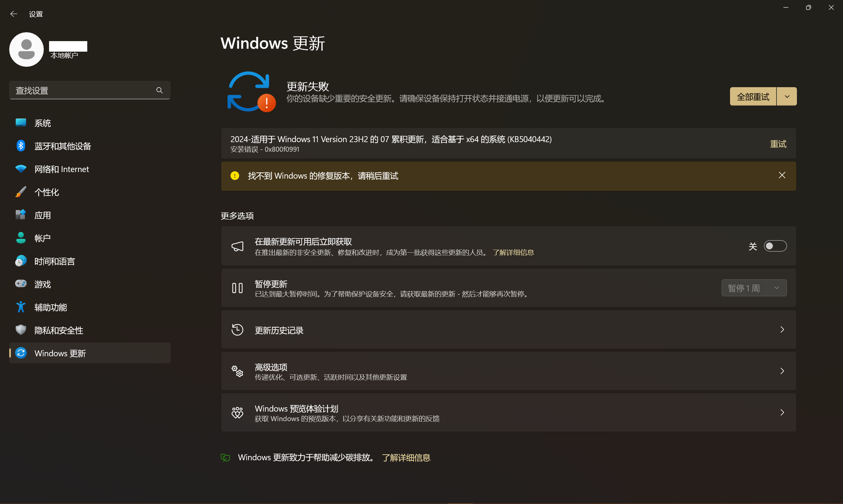Click the pause icon beside 暂停更新
The width and height of the screenshot is (843, 504).
pos(238,288)
